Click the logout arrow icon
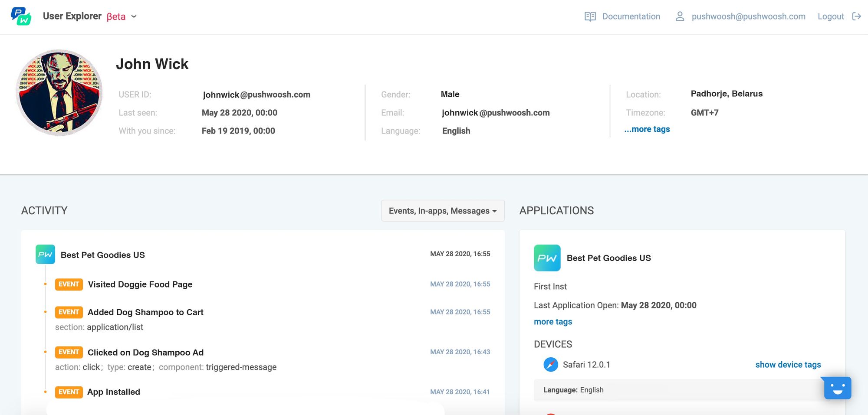This screenshot has height=415, width=868. click(x=856, y=16)
